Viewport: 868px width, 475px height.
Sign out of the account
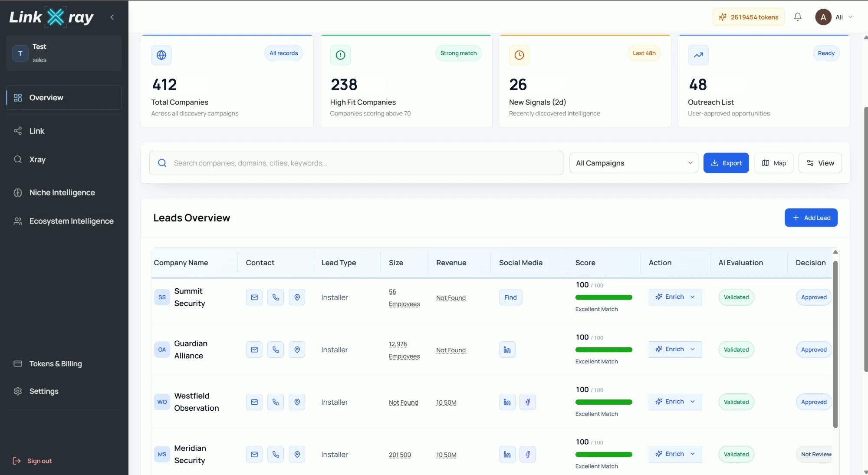pyautogui.click(x=33, y=461)
